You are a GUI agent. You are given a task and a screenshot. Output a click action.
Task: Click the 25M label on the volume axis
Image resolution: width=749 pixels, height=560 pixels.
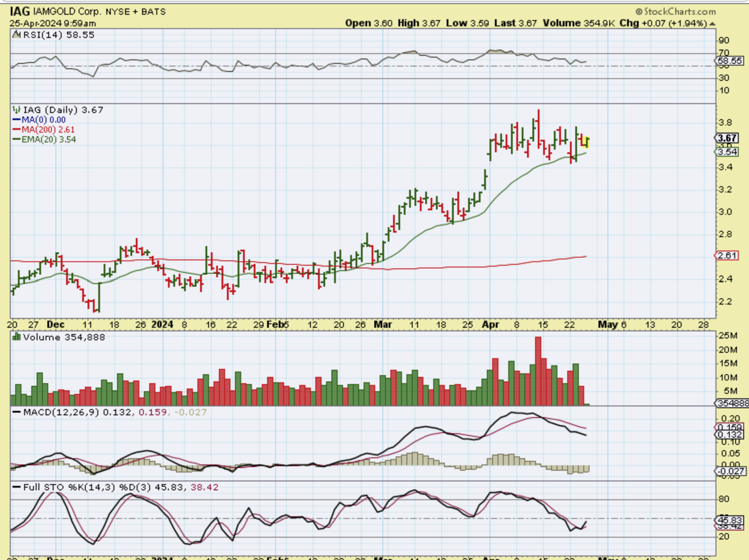[x=728, y=335]
